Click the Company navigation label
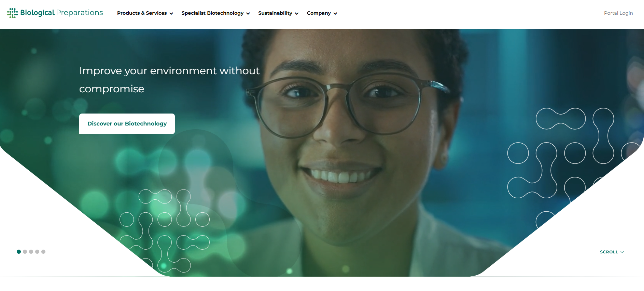644x291 pixels. tap(319, 13)
